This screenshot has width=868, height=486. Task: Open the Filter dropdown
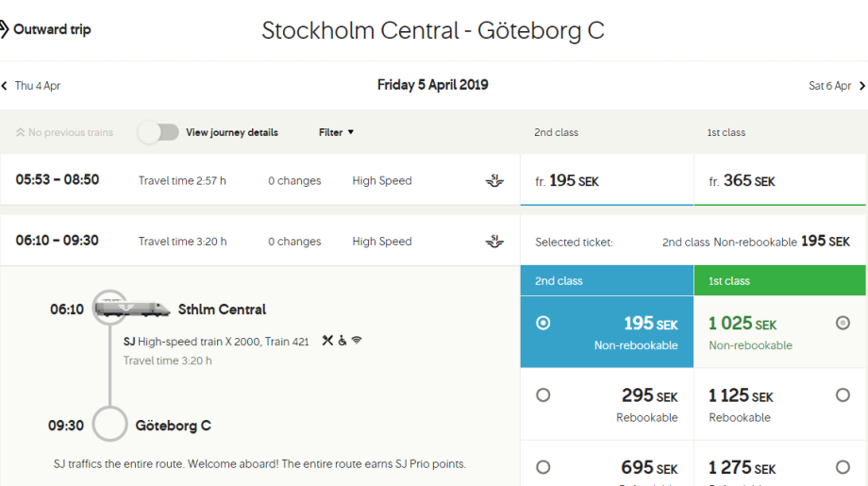336,132
